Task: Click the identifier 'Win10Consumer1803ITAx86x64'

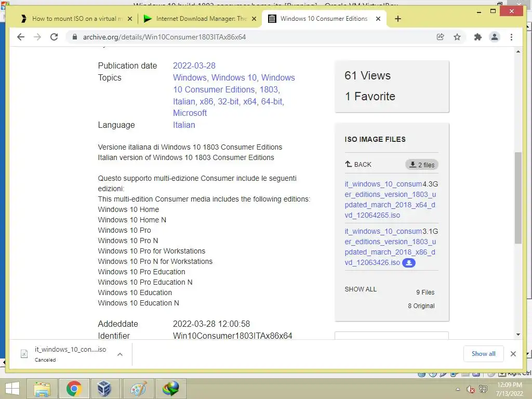Action: point(233,336)
